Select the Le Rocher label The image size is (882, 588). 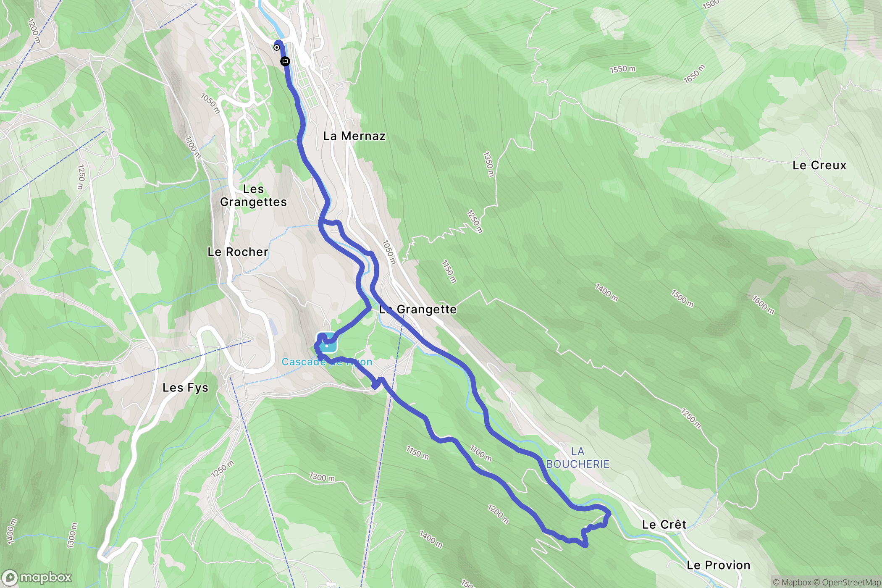238,252
